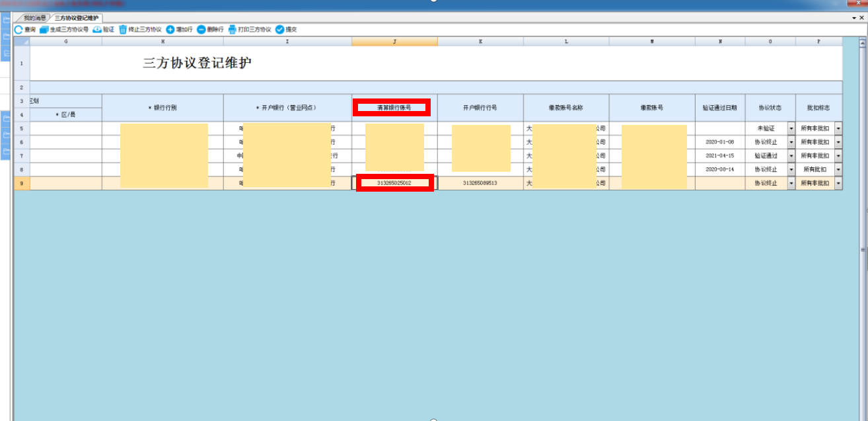
Task: Click the 清算银行账号 column heading cell
Action: click(394, 107)
